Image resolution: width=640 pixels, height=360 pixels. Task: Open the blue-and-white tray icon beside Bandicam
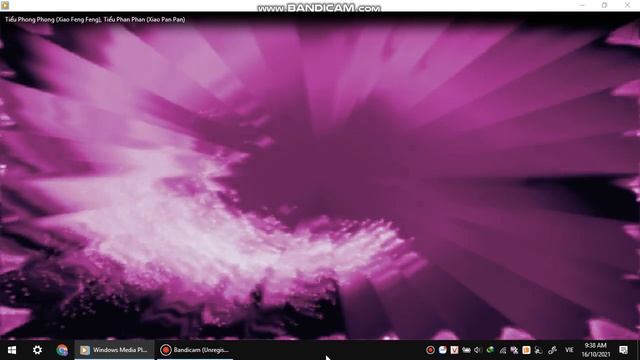pyautogui.click(x=442, y=350)
